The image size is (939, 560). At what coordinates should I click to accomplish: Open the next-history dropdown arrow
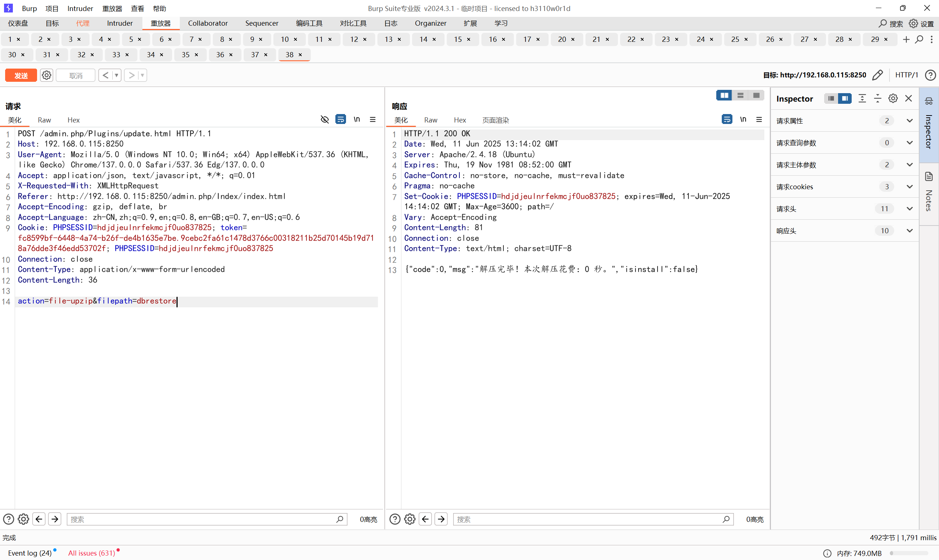143,75
